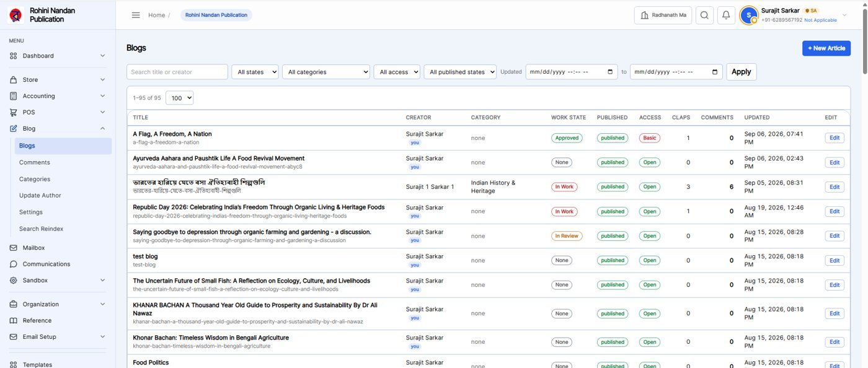Open the All published states dropdown
Screen dimensions: 868x368
(x=460, y=72)
